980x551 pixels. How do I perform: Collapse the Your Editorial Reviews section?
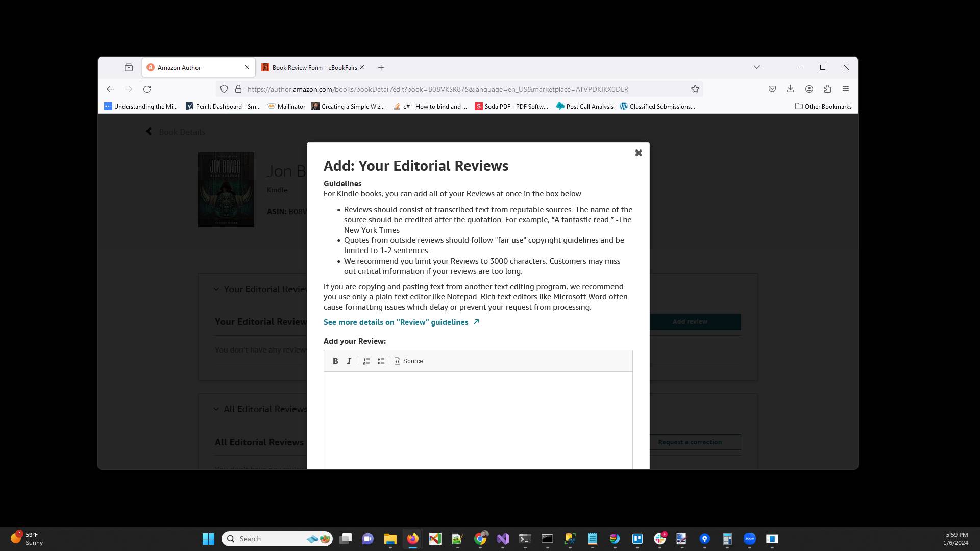(x=216, y=289)
